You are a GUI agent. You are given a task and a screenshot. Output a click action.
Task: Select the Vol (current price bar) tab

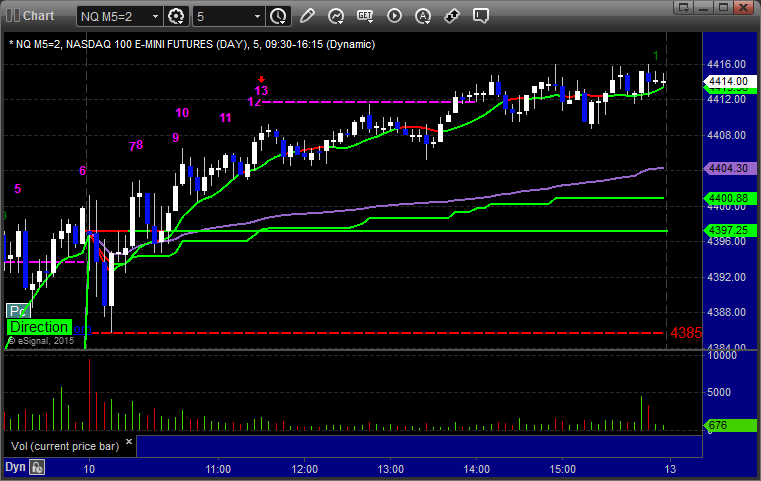(65, 446)
